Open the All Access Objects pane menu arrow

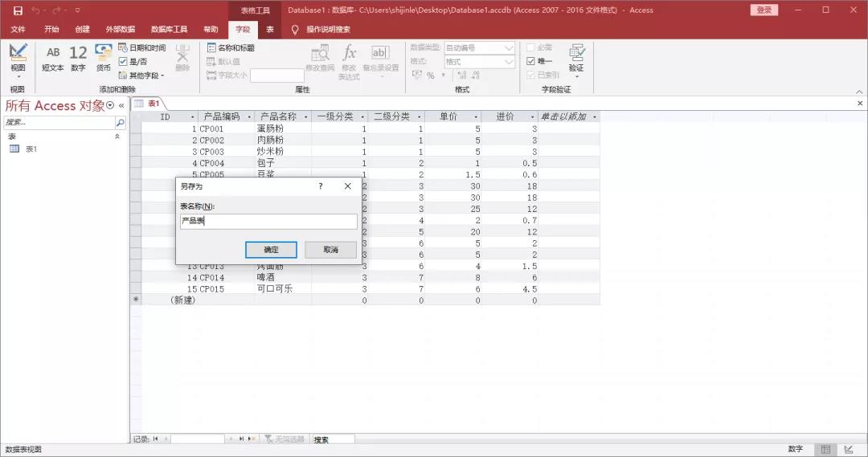pyautogui.click(x=110, y=106)
